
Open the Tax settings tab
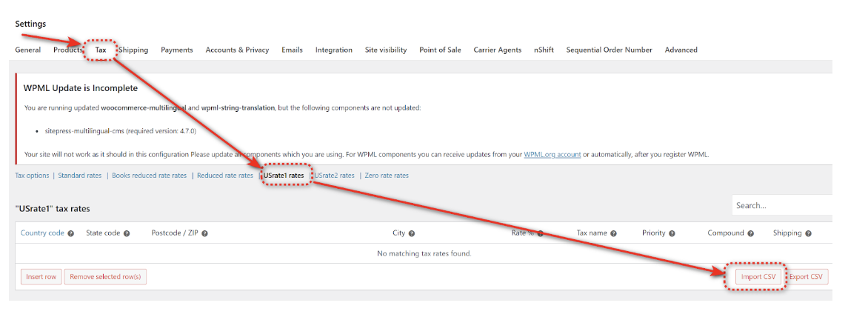pos(101,50)
